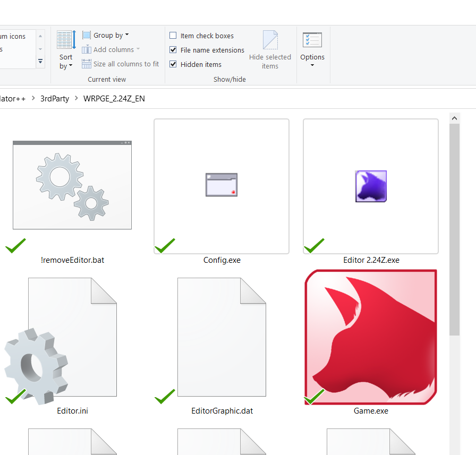Select the EditorGraphic.dat blank file icon
This screenshot has width=476, height=455.
click(222, 337)
